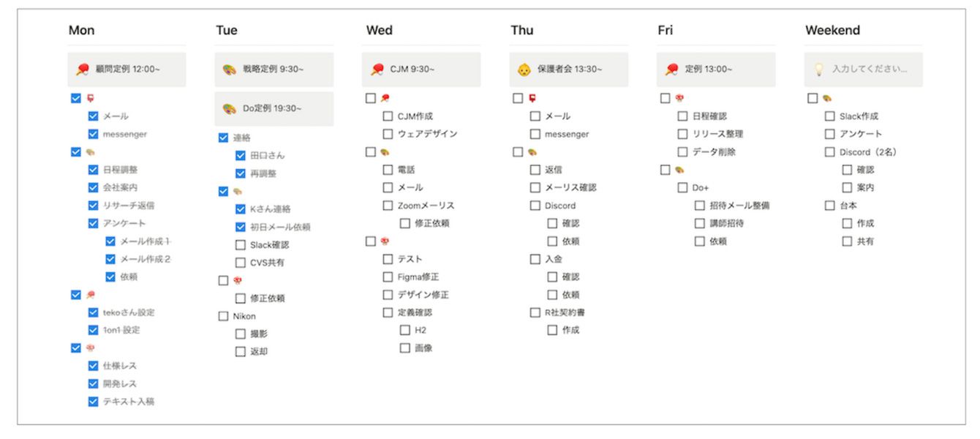Viewport: 980px width, 439px height.
Task: Click the baby face icon beside 保護者会 13:30~
Action: pos(524,70)
